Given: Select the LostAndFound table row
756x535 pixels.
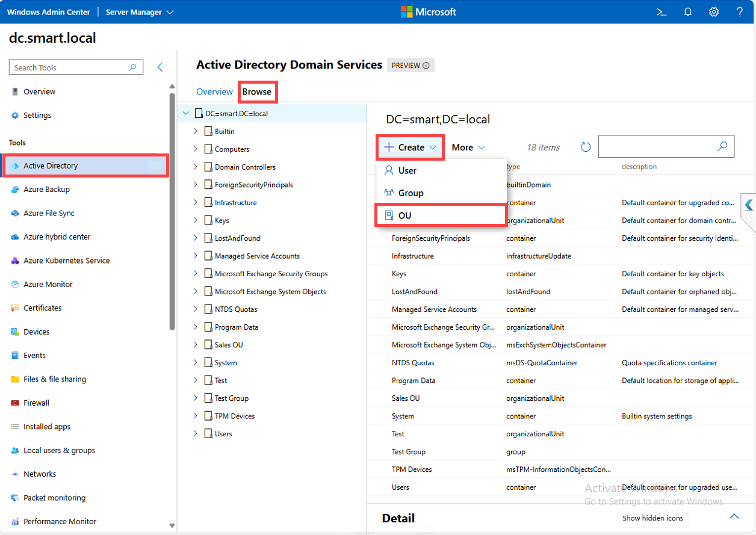Looking at the screenshot, I should click(561, 291).
